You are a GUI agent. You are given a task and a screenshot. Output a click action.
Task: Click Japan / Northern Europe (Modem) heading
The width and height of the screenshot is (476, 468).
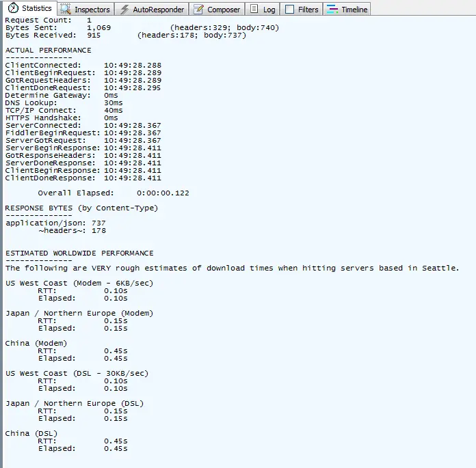[x=79, y=314]
